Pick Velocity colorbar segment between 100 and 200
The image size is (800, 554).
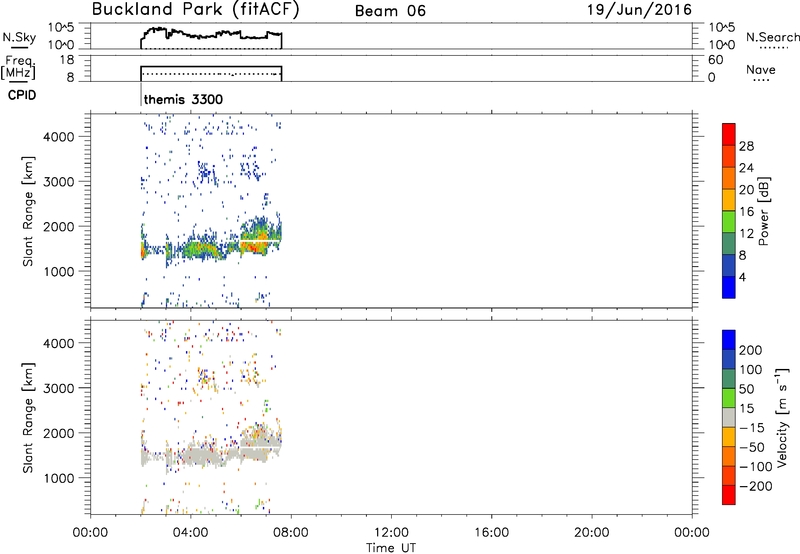729,359
